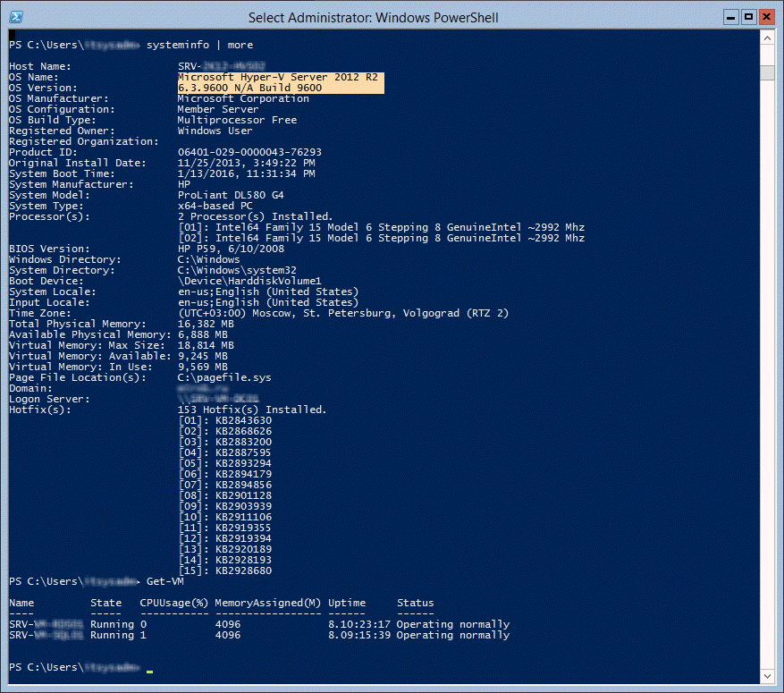Screen dimensions: 784x693
Task: Click the 'Status' column header
Action: tap(416, 603)
